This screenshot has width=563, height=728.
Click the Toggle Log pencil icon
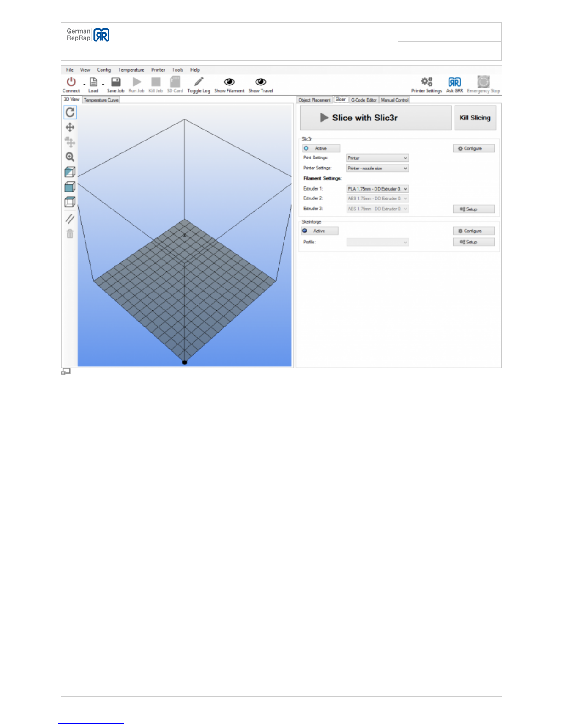(x=199, y=82)
